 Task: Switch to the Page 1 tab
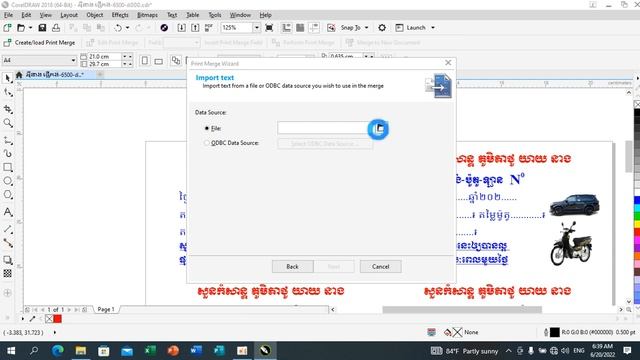pyautogui.click(x=106, y=309)
